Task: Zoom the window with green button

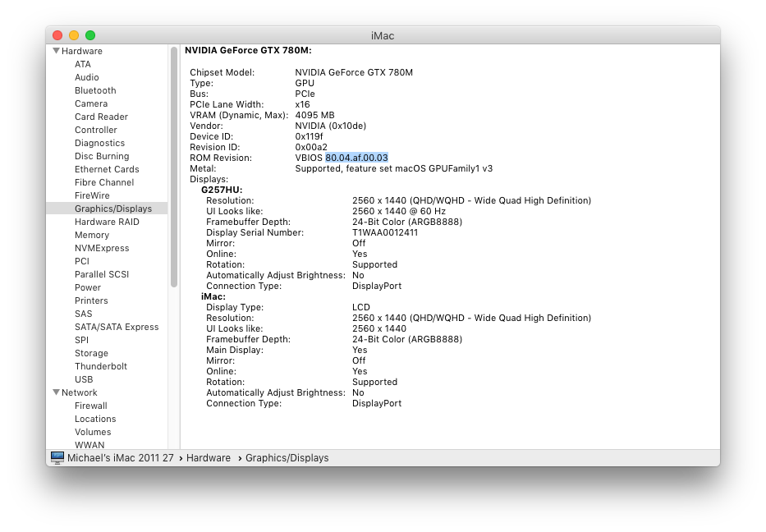Action: [90, 35]
